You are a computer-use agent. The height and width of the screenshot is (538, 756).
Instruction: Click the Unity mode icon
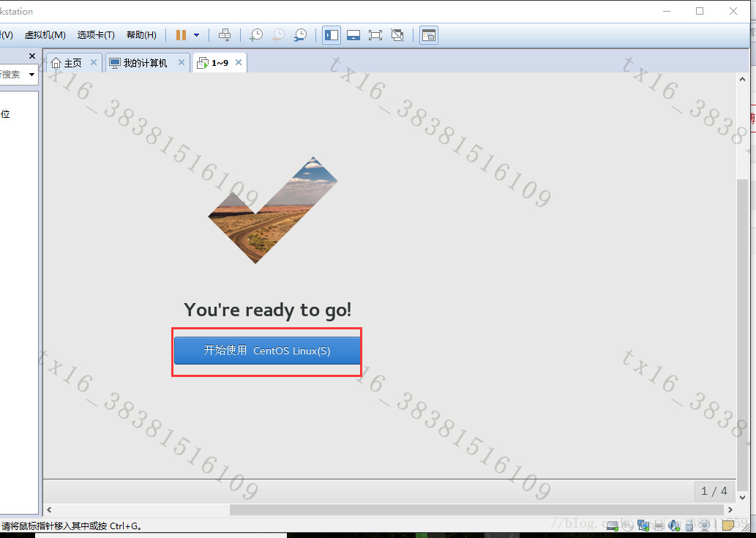tap(397, 35)
